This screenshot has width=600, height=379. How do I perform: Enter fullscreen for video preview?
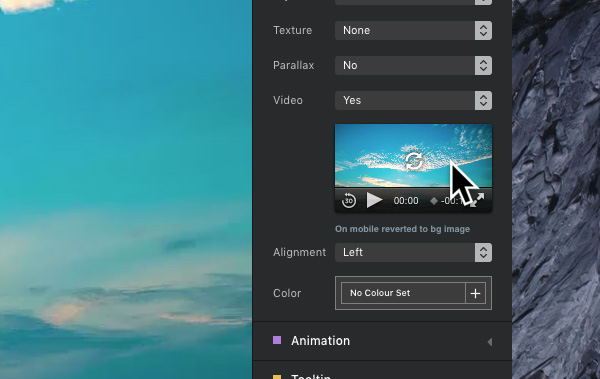pyautogui.click(x=478, y=200)
